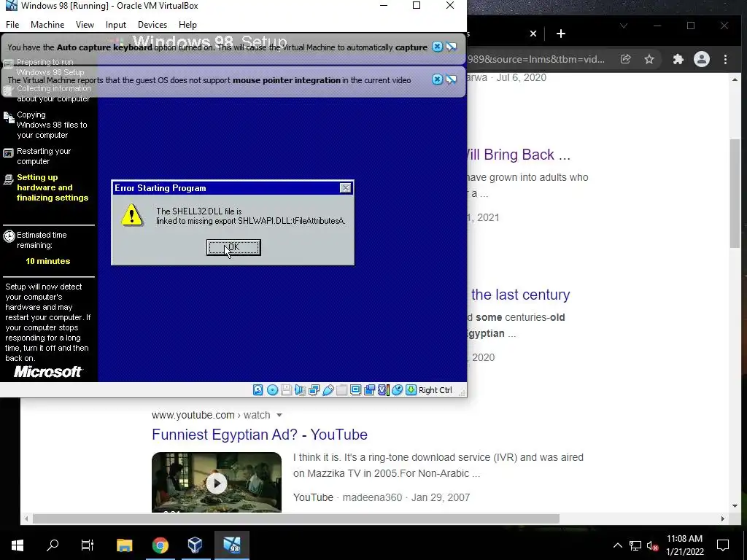Open the taskbar clock showing 11:08 AM
This screenshot has width=747, height=560.
[684, 545]
